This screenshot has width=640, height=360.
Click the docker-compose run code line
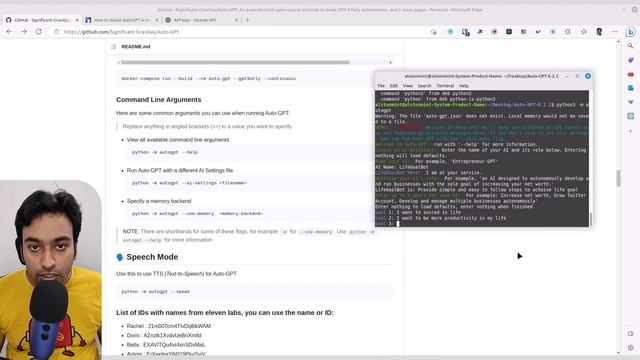tap(209, 78)
